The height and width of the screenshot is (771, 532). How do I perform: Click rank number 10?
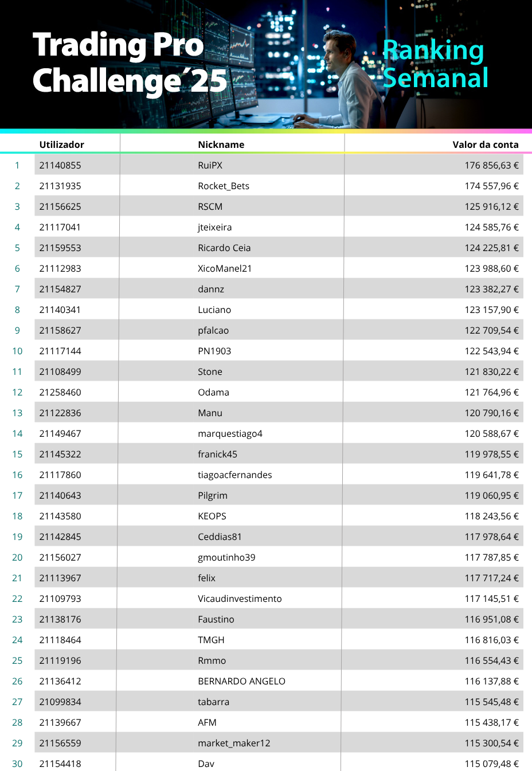pos(17,351)
